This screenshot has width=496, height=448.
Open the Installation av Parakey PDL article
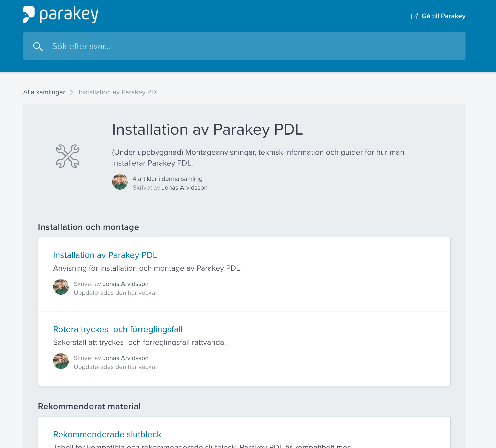(x=105, y=255)
